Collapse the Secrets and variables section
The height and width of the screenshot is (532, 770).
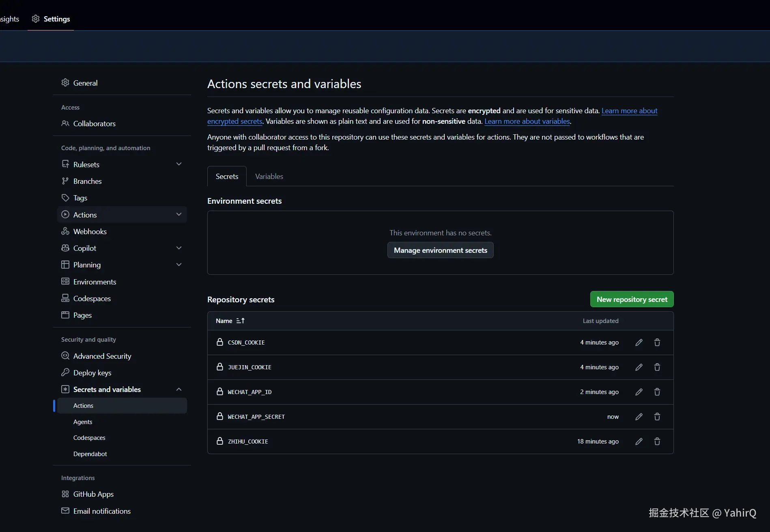pos(179,390)
